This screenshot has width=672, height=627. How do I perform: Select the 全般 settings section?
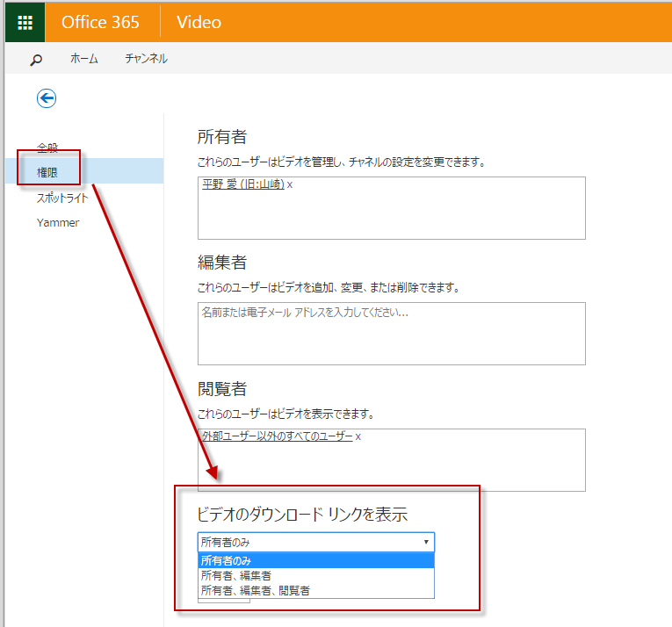[x=47, y=148]
